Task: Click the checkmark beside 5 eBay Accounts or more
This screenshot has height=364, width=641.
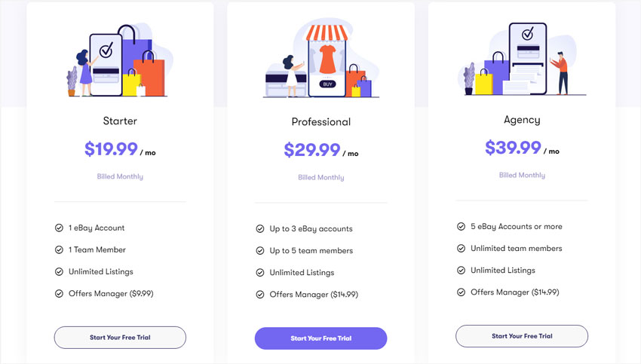Action: click(x=461, y=226)
